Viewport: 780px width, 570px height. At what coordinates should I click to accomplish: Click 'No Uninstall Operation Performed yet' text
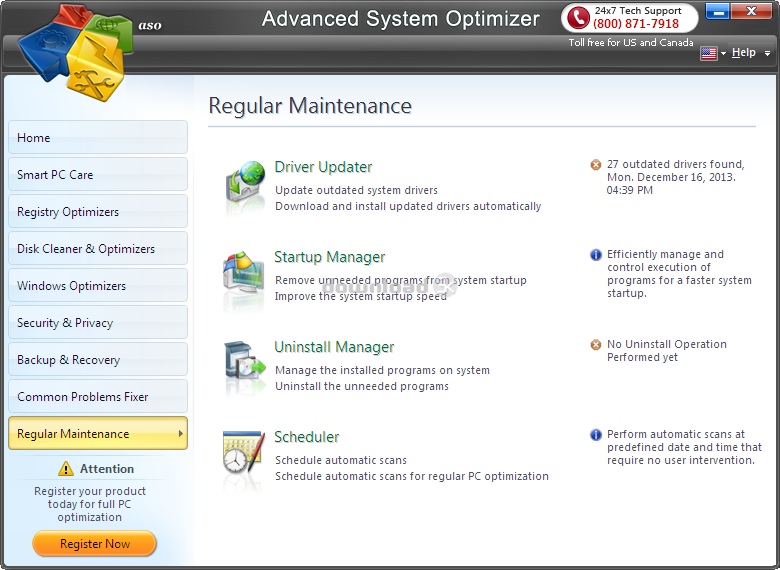coord(667,351)
